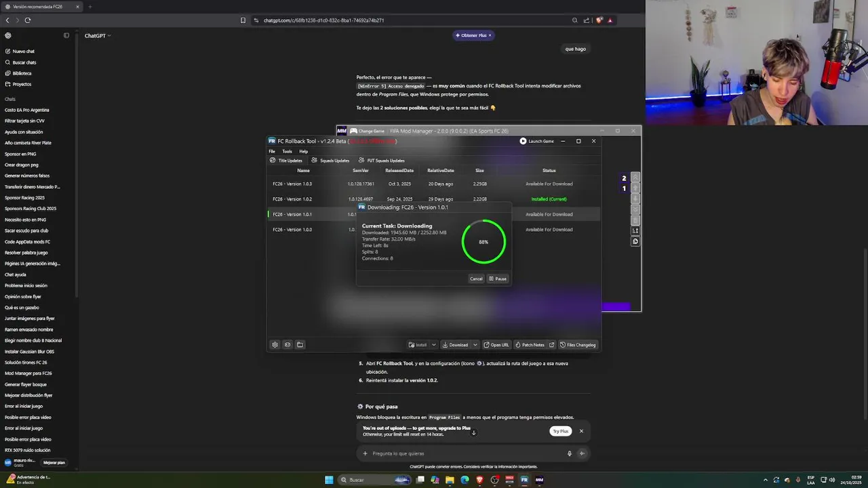This screenshot has width=868, height=488.
Task: Open Patch Notes in Rollback Tool
Action: [530, 344]
